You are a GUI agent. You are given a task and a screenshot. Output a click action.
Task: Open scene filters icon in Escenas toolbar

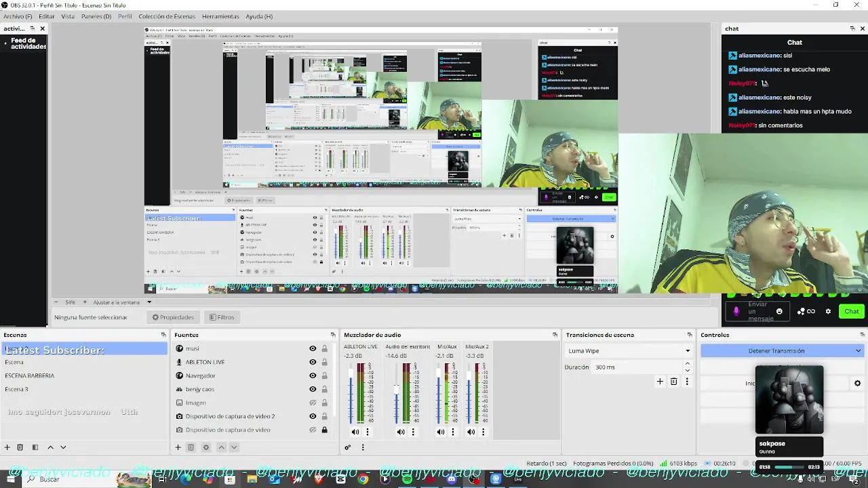35,447
